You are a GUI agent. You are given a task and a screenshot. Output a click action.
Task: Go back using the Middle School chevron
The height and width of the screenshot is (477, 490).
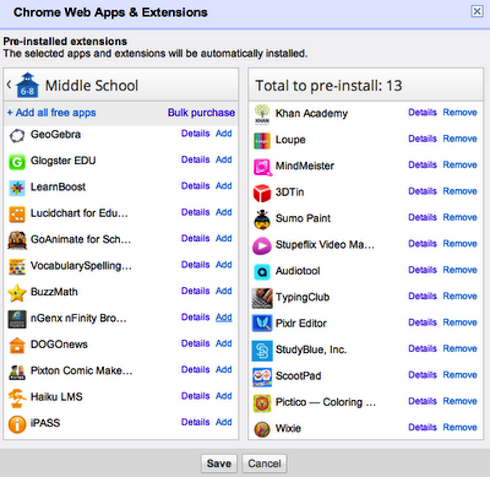pyautogui.click(x=9, y=85)
